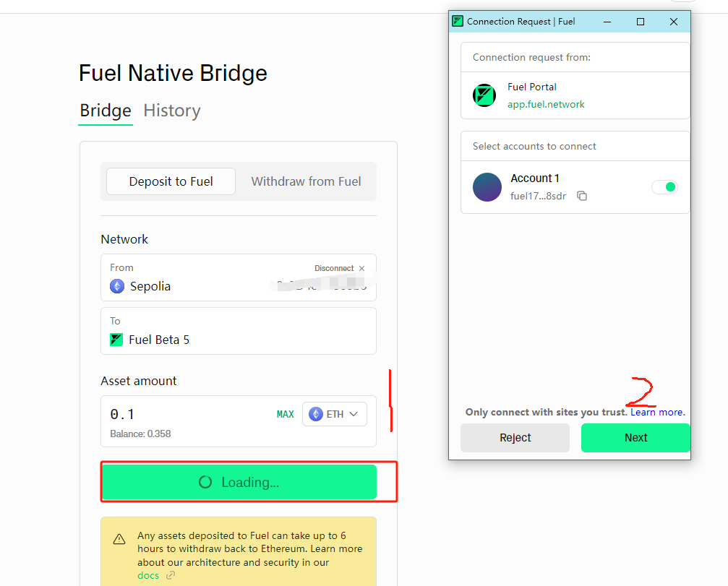Click the Loading deposit button
This screenshot has height=586, width=728.
click(x=239, y=482)
